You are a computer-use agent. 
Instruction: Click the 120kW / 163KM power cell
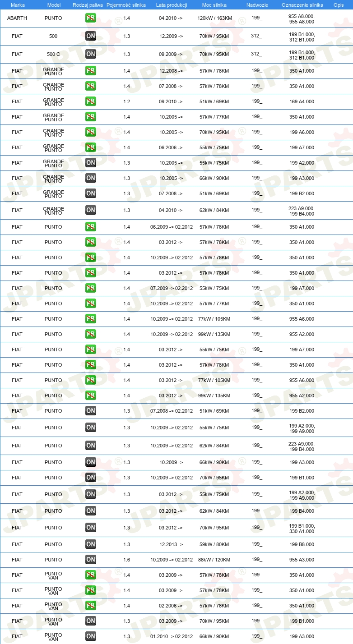click(x=214, y=18)
